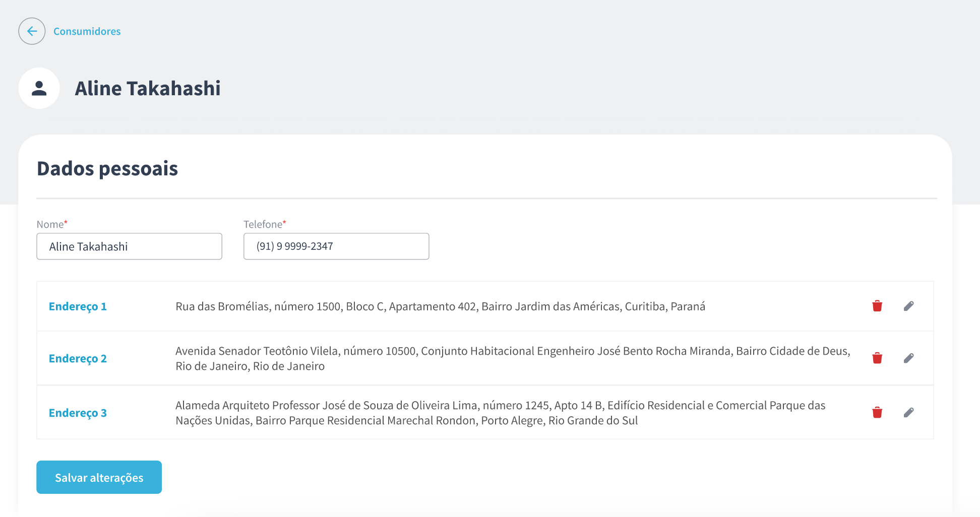This screenshot has width=980, height=517.
Task: Delete Endereço 3 with trash icon
Action: [877, 413]
